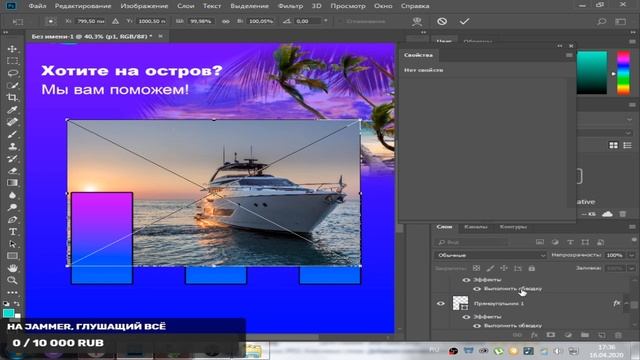Open Layers panel options menu
The height and width of the screenshot is (360, 640).
click(x=632, y=227)
